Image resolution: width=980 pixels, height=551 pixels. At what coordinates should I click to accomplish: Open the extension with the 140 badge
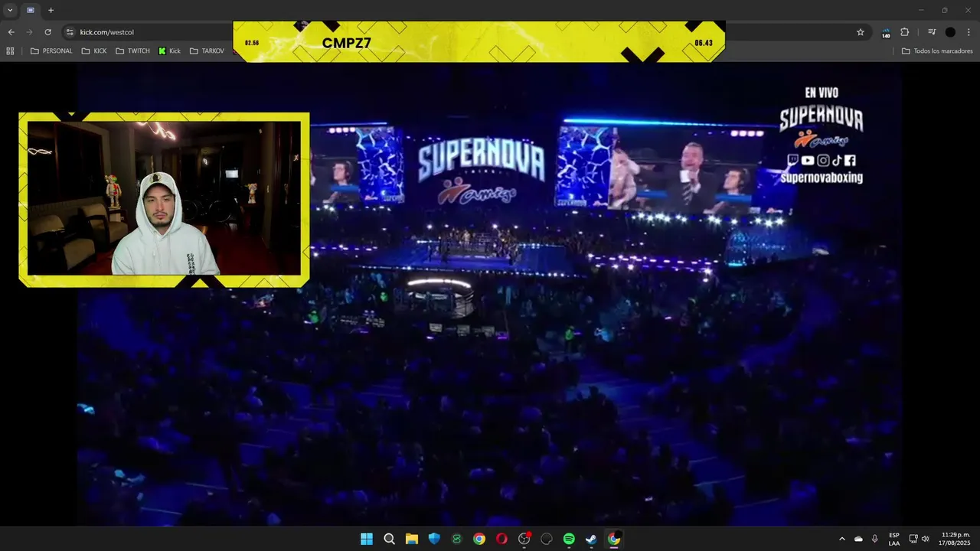(886, 33)
